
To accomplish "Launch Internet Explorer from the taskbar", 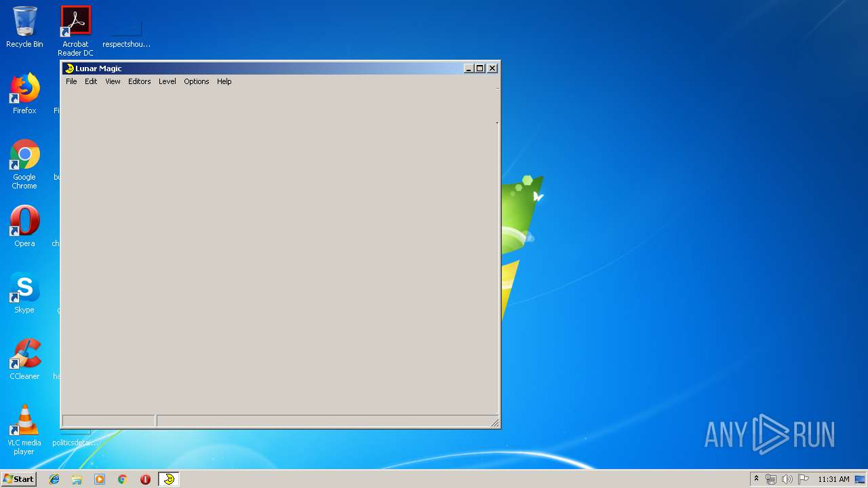I will [x=54, y=479].
